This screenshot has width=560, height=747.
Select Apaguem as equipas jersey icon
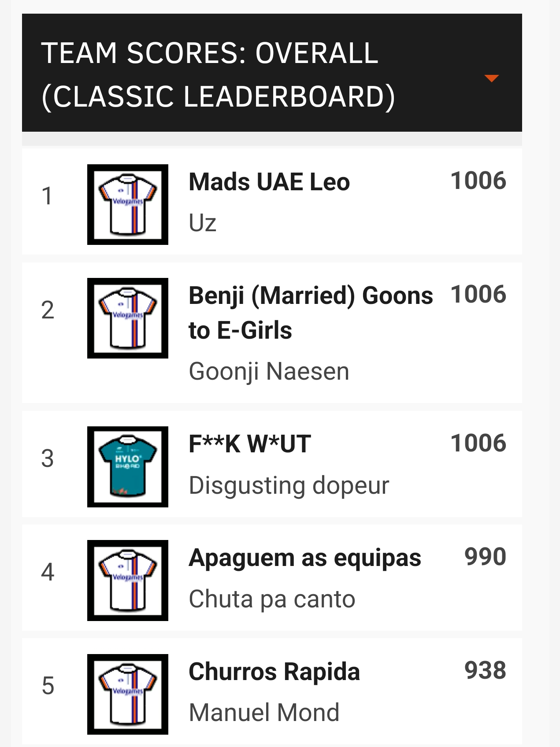[128, 581]
